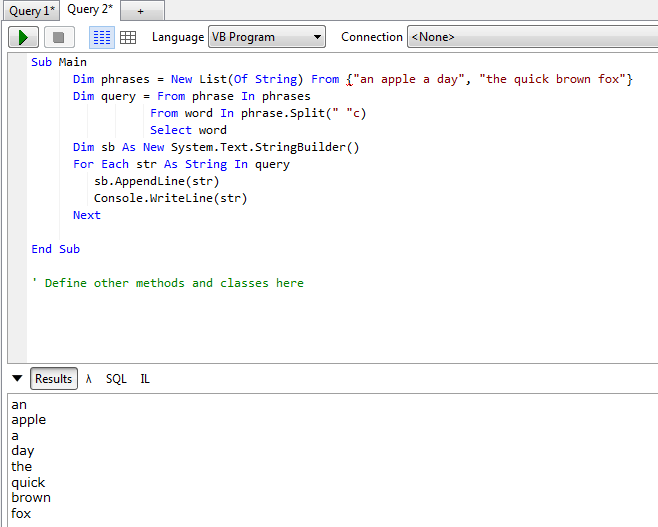Open the Connection dropdown showing <None>
The image size is (658, 527).
[533, 37]
